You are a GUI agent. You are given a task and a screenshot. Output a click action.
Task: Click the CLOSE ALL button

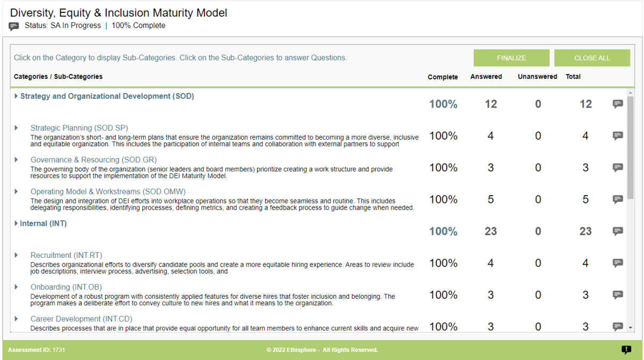(592, 58)
